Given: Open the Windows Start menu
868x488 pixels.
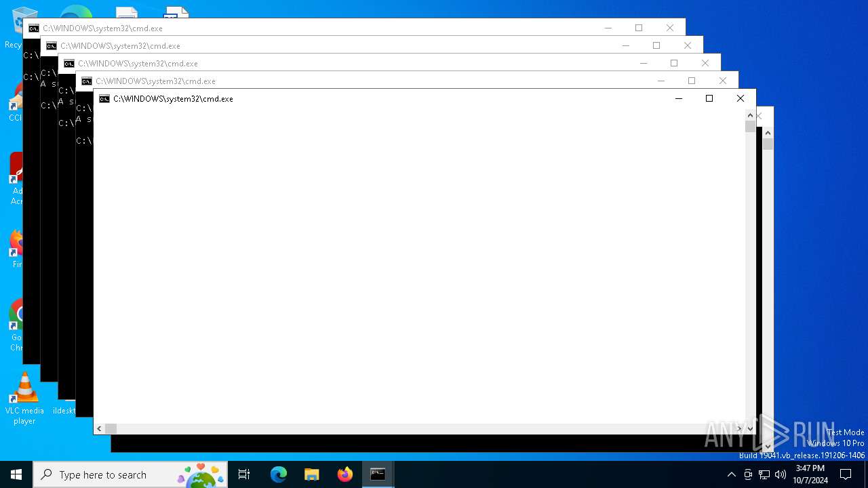Looking at the screenshot, I should coord(16,474).
